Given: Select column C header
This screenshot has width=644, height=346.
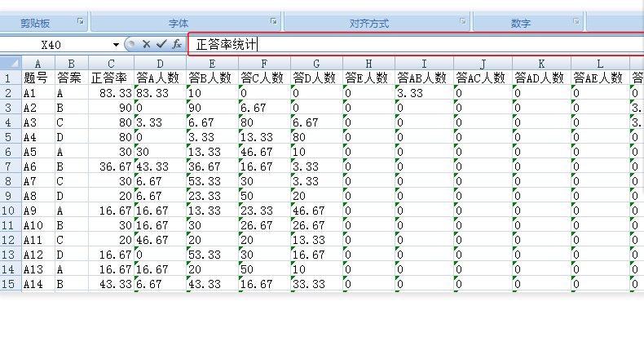Looking at the screenshot, I should (x=111, y=63).
